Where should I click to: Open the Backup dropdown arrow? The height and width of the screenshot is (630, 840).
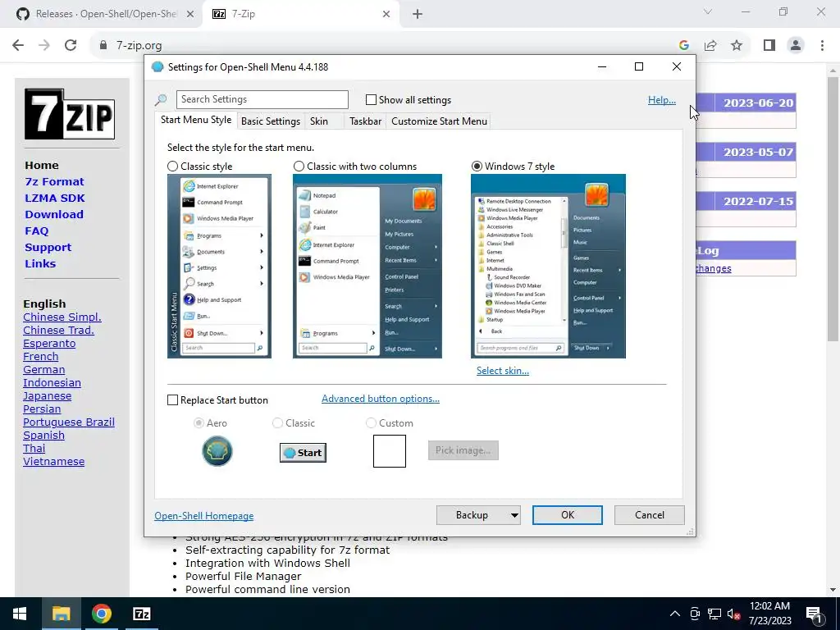[514, 515]
